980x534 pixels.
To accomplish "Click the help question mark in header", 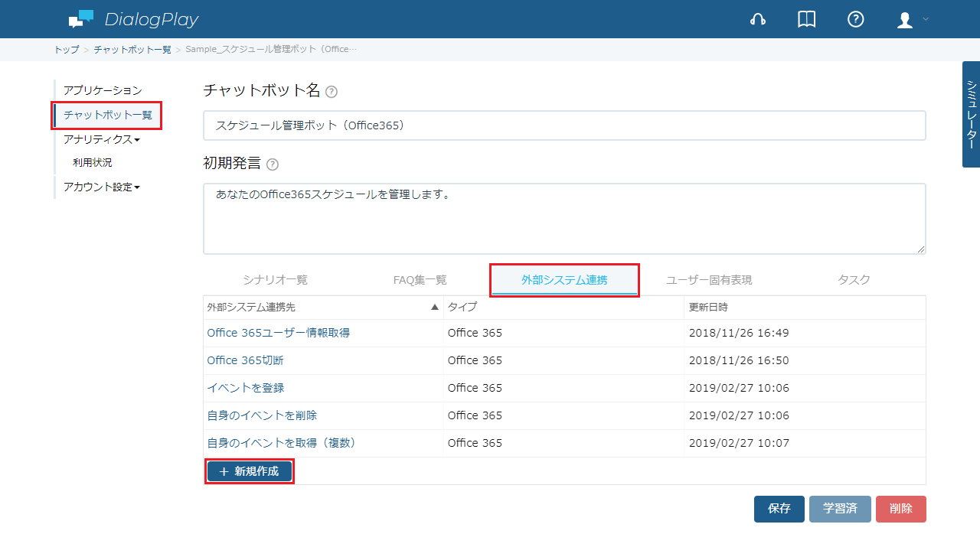I will tap(856, 20).
